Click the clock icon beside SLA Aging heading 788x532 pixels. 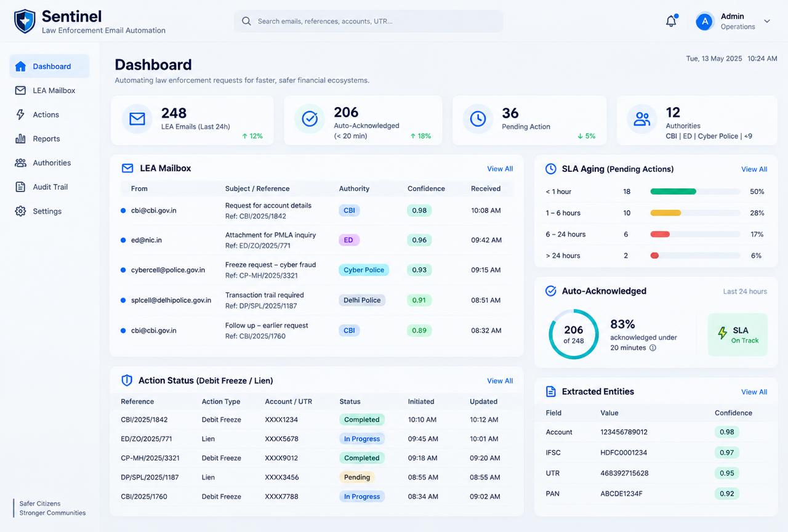[x=551, y=169]
